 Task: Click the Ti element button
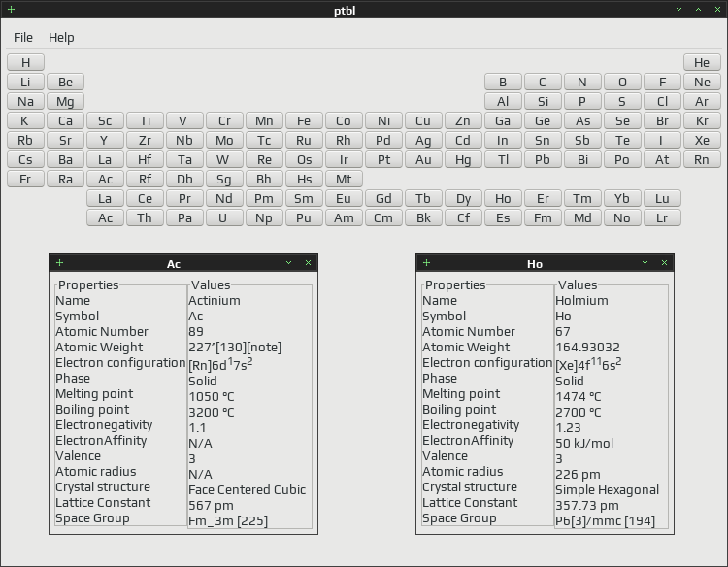(x=146, y=120)
